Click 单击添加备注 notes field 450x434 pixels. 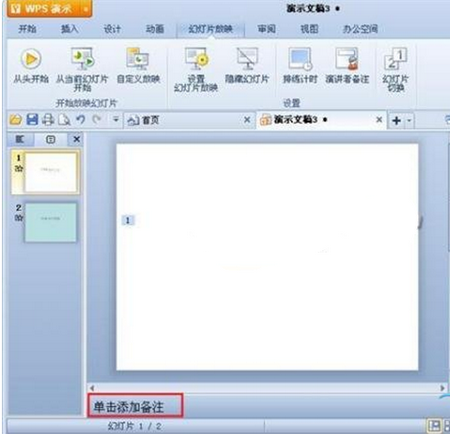click(135, 406)
